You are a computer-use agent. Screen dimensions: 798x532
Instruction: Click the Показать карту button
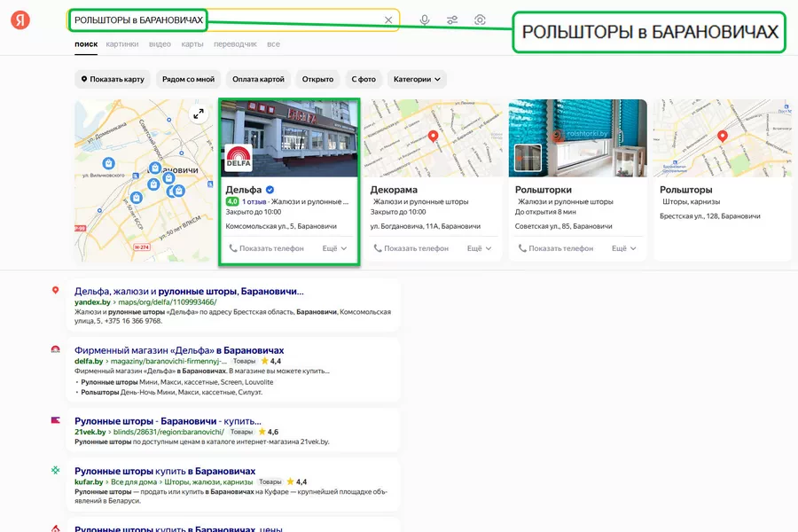pyautogui.click(x=113, y=79)
